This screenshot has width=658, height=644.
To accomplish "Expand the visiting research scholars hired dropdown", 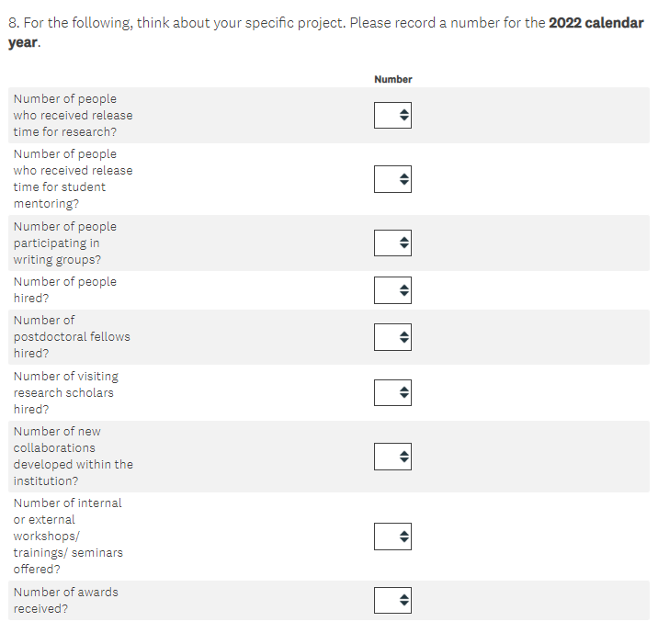I will coord(392,392).
